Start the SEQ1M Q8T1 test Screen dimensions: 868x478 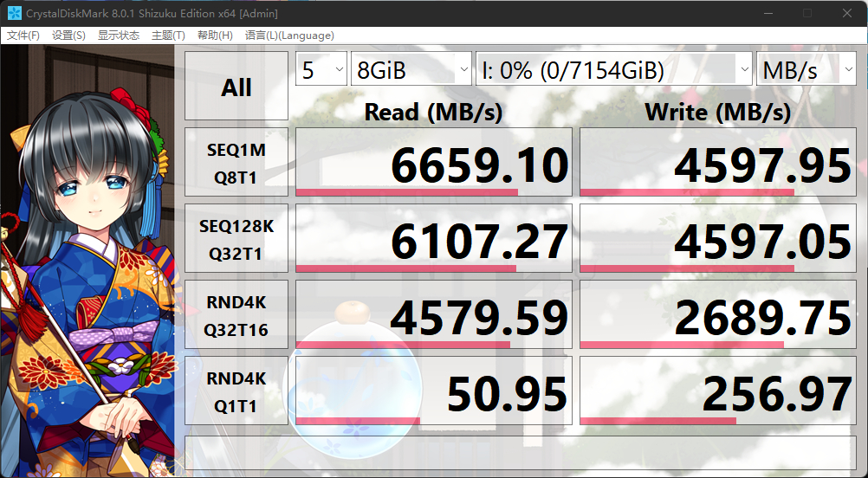pos(236,162)
